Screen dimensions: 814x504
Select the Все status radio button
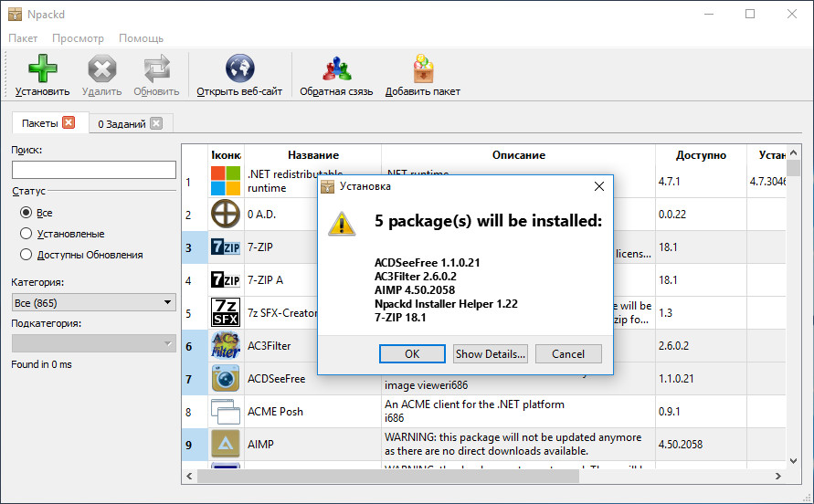[26, 213]
